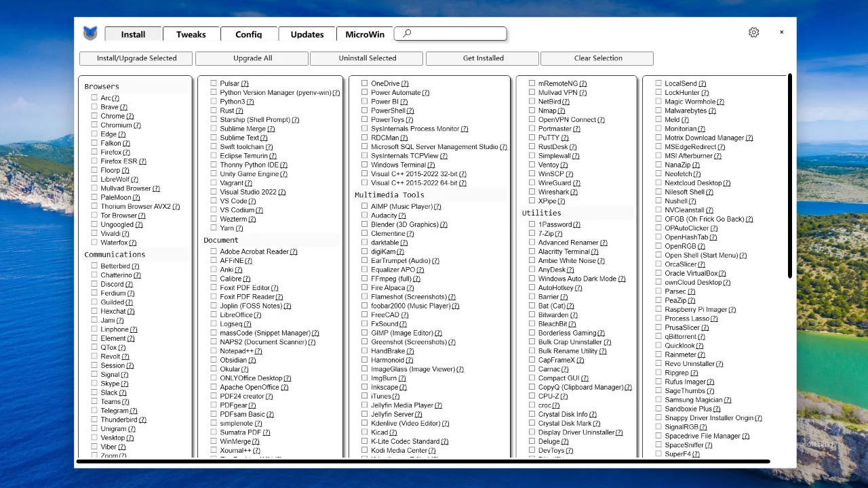Click the Upgrade All button
The width and height of the screenshot is (868, 488).
pos(252,58)
